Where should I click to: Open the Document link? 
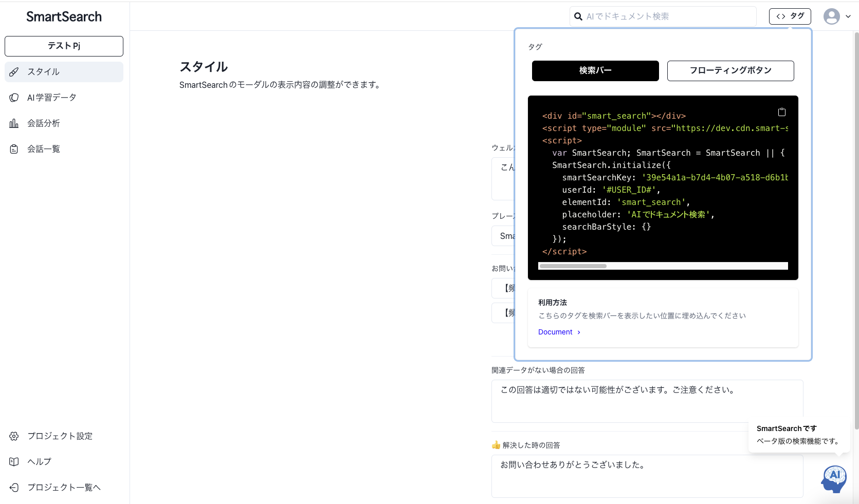[559, 332]
